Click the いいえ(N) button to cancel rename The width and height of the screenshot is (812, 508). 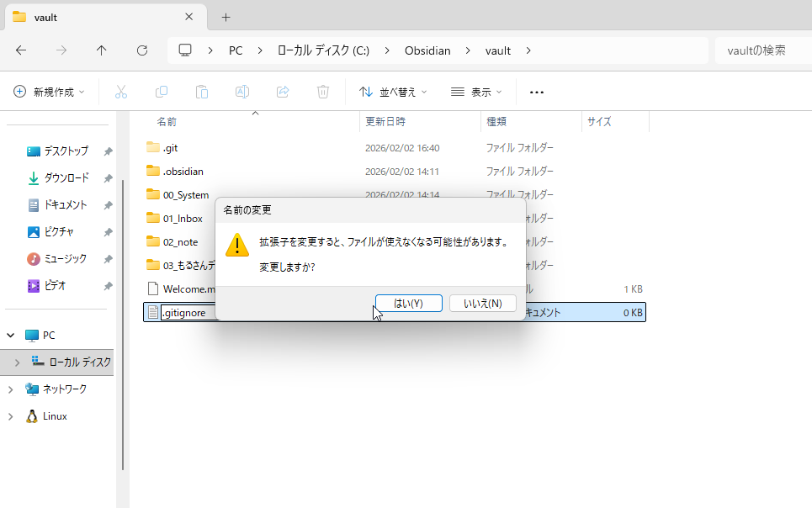point(482,303)
